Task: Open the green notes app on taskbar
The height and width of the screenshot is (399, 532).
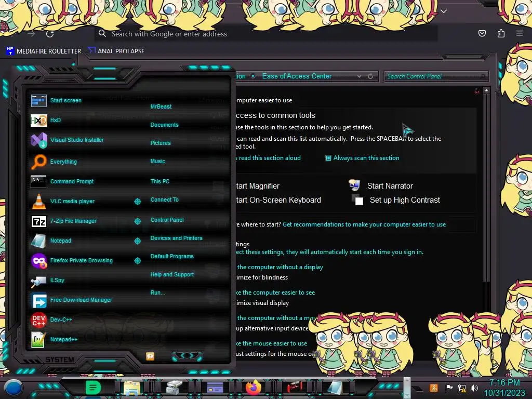Action: (93, 388)
